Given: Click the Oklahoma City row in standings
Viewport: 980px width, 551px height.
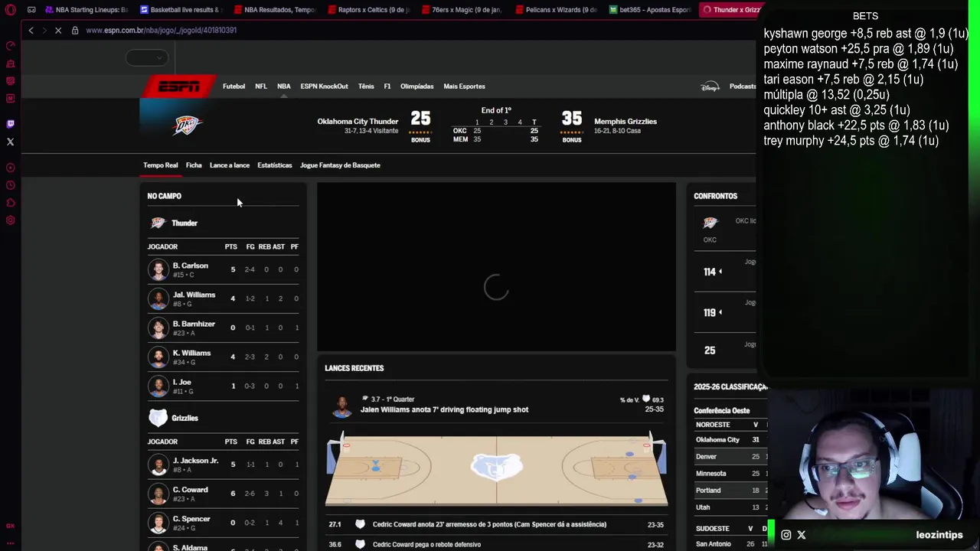Looking at the screenshot, I should click(730, 440).
